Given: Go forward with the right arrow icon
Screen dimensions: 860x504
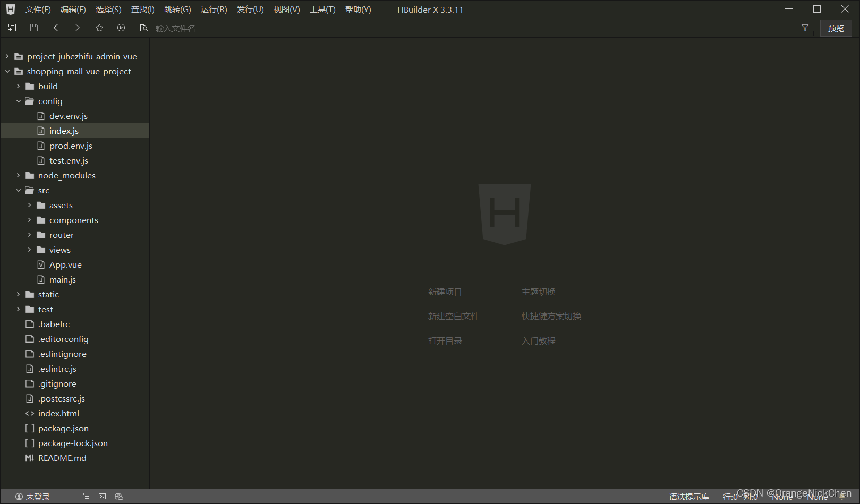Looking at the screenshot, I should click(78, 28).
